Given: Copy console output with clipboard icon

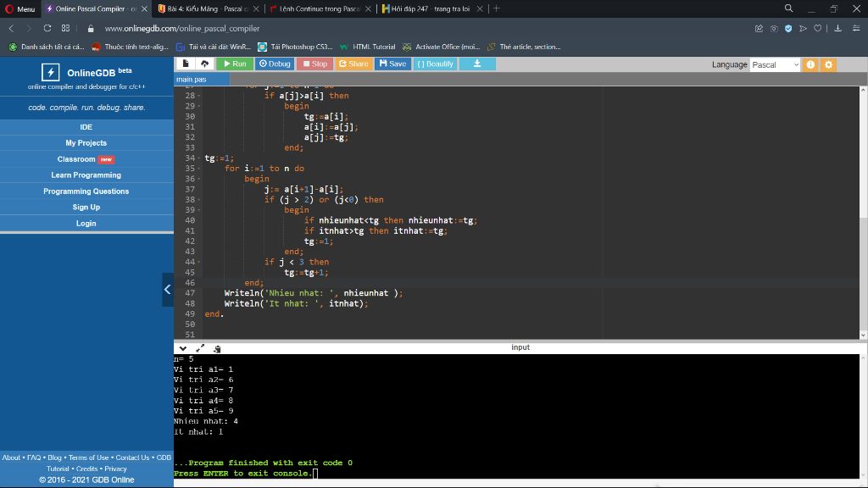Looking at the screenshot, I should 217,348.
